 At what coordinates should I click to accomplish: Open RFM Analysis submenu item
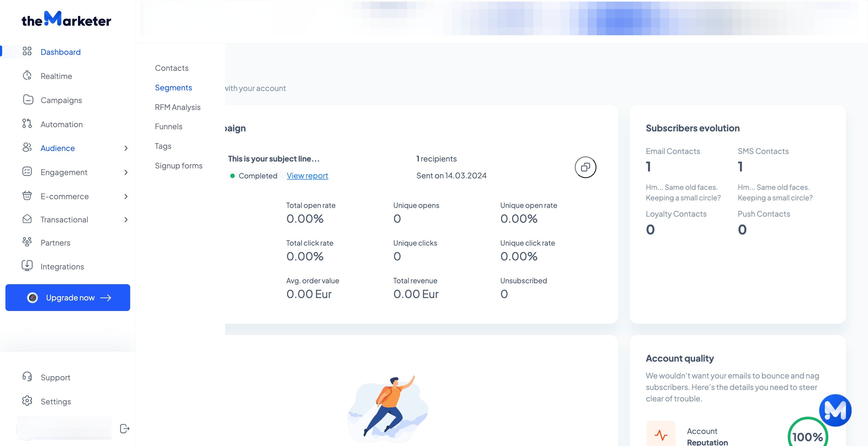178,107
